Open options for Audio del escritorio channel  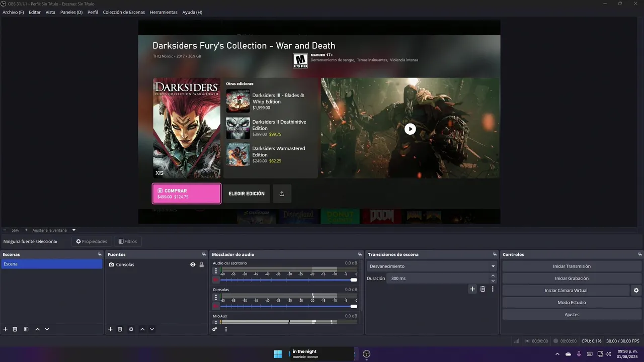(x=216, y=270)
